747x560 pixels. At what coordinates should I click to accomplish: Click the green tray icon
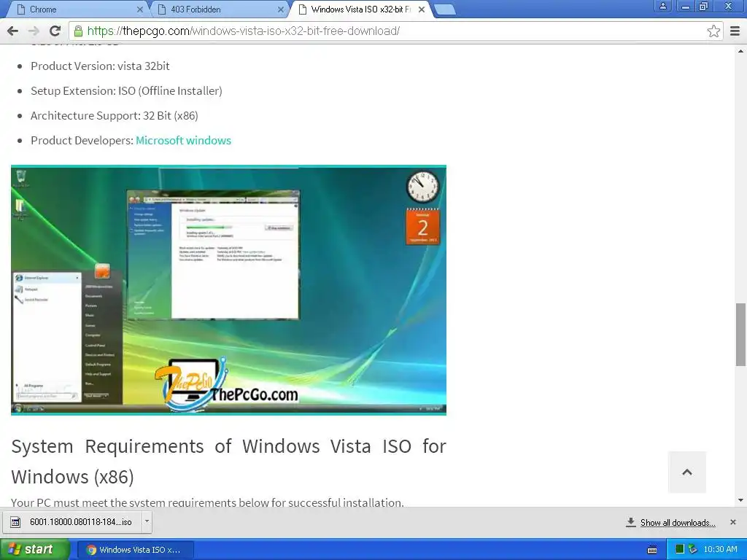pyautogui.click(x=680, y=550)
